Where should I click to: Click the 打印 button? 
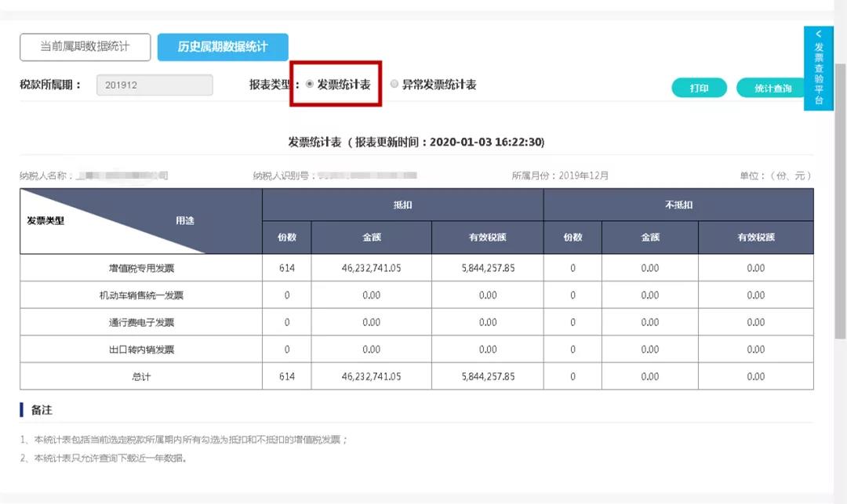[x=698, y=88]
